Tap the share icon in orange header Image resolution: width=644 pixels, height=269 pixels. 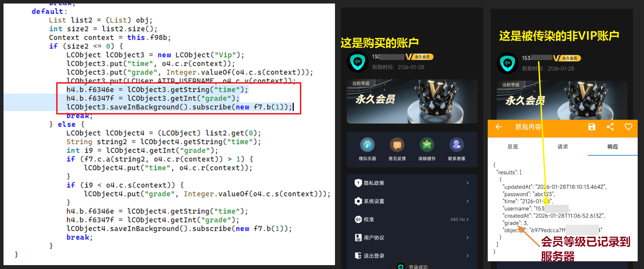(x=610, y=127)
